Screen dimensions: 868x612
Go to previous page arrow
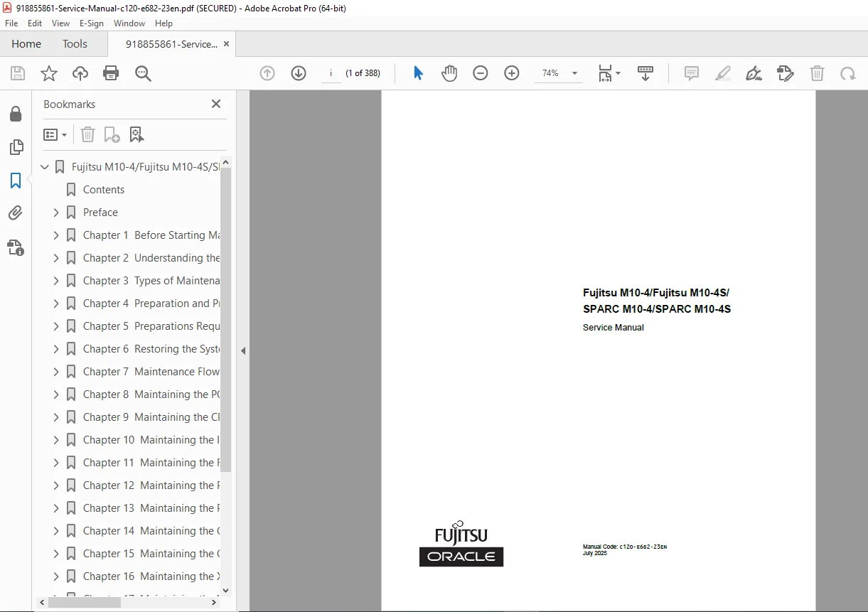[x=267, y=73]
